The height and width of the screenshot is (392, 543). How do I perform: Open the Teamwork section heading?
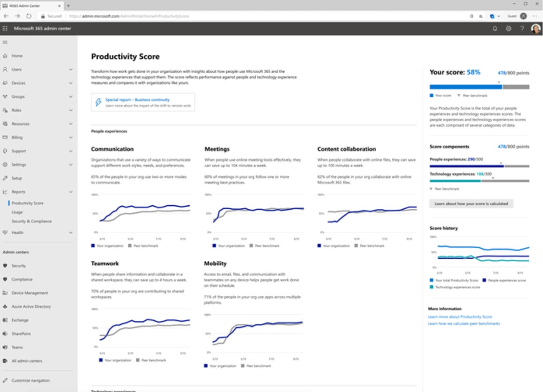(x=105, y=263)
